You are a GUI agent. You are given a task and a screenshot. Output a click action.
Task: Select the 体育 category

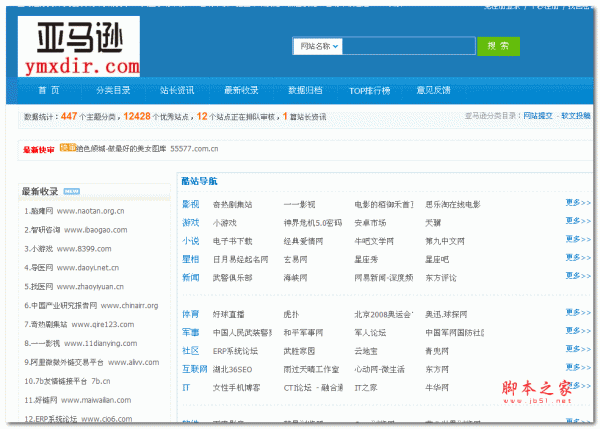[191, 314]
